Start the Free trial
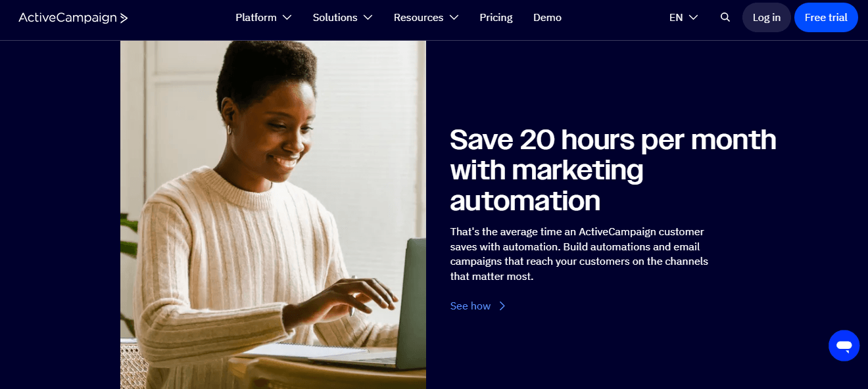868x389 pixels. pos(826,18)
